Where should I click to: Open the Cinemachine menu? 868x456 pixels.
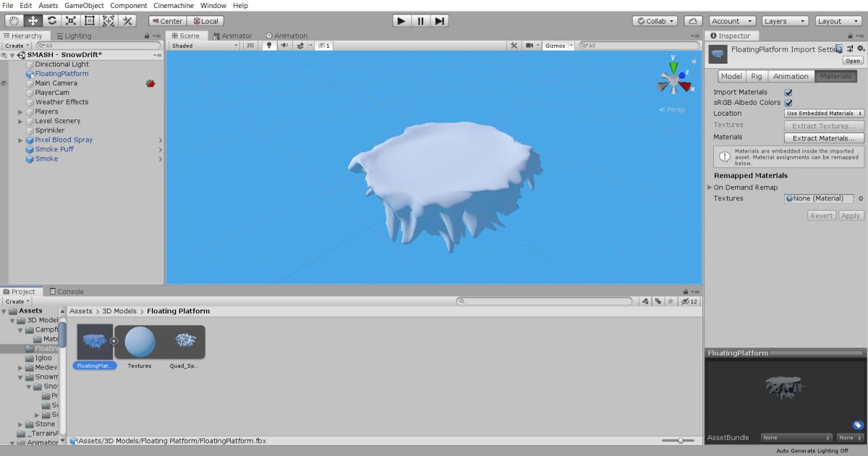pos(173,5)
